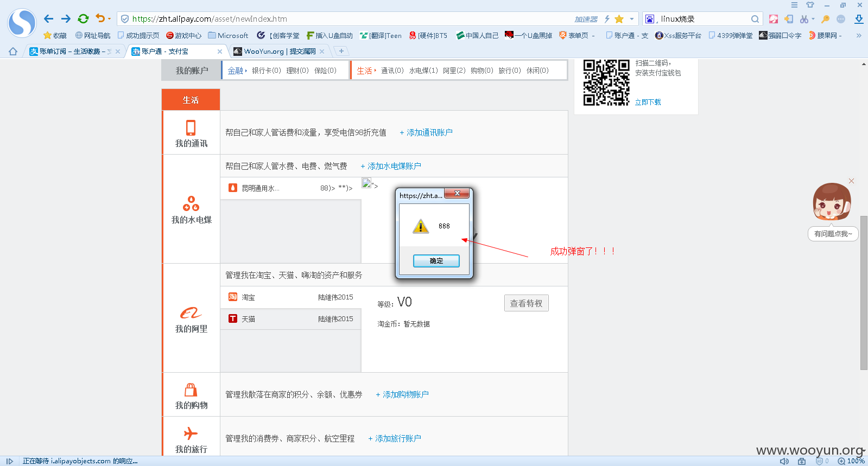This screenshot has width=868, height=466.
Task: Close the alert dialog with its X
Action: (457, 193)
